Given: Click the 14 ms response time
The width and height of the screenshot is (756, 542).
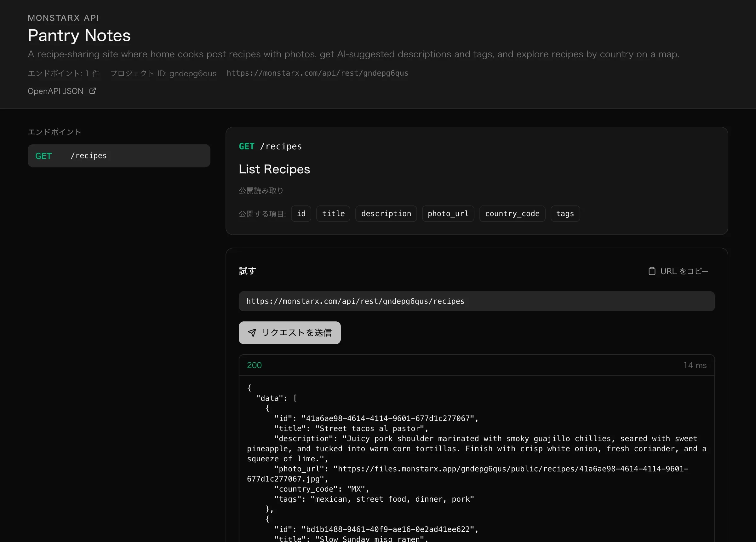Looking at the screenshot, I should [x=695, y=365].
